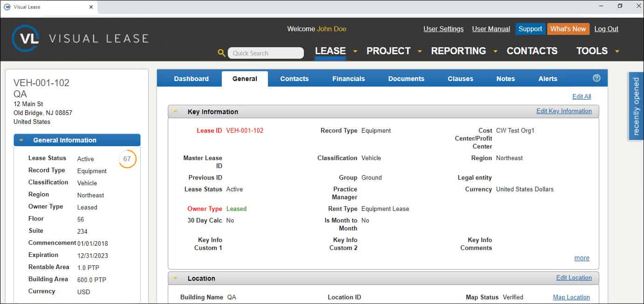Open the help question mark icon

[x=596, y=78]
